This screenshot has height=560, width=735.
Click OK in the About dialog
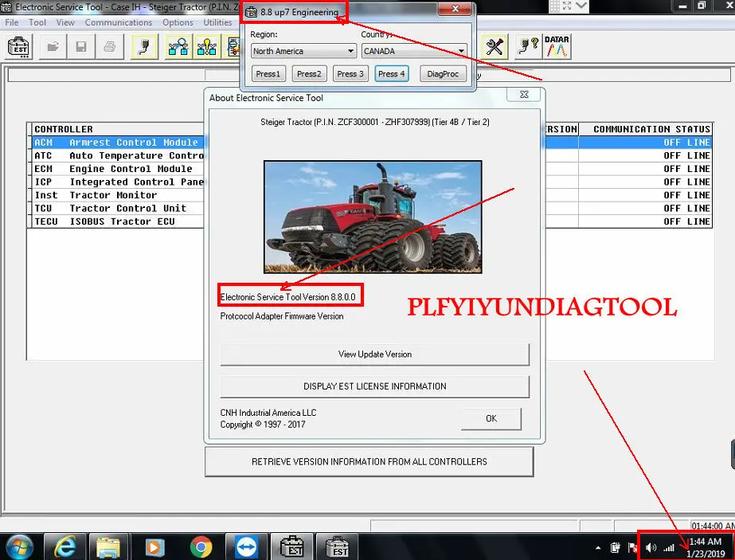tap(491, 418)
